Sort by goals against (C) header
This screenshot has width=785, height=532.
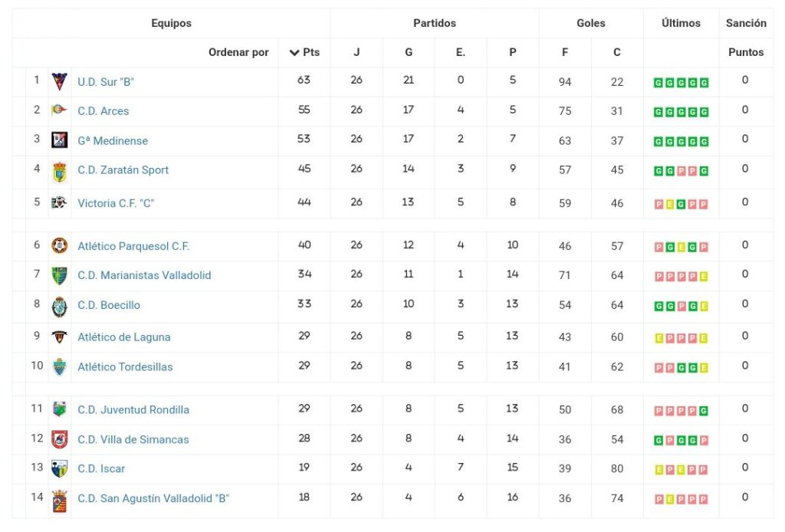(617, 52)
